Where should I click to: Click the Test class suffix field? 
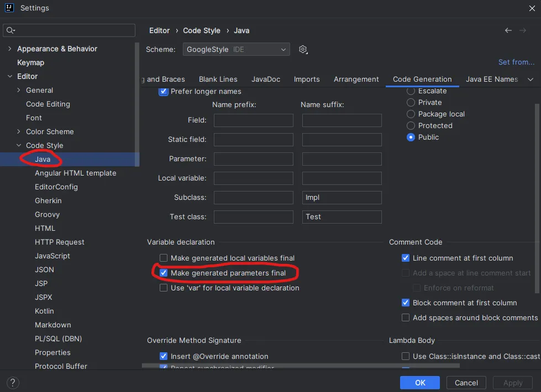[x=342, y=216]
